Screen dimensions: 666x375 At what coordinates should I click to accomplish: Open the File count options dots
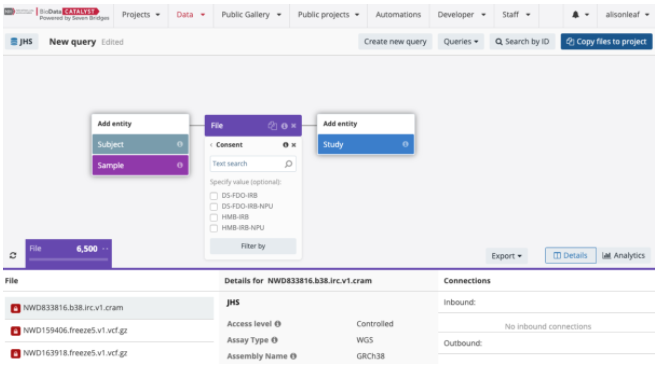tap(105, 248)
